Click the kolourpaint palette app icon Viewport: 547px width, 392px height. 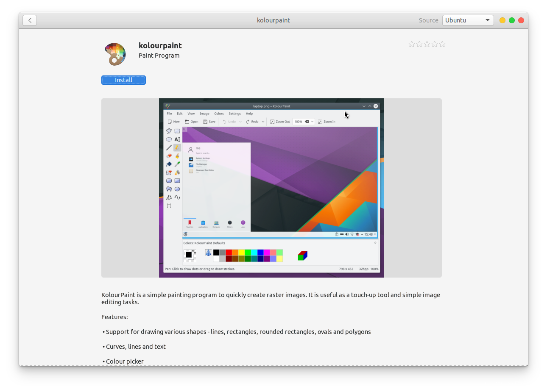[115, 54]
